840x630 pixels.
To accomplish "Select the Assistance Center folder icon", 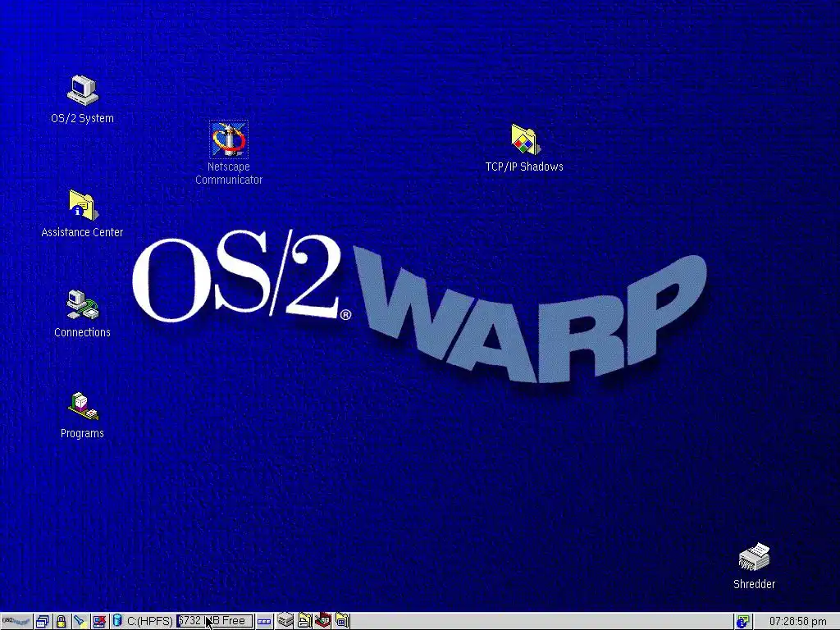I will pos(83,205).
